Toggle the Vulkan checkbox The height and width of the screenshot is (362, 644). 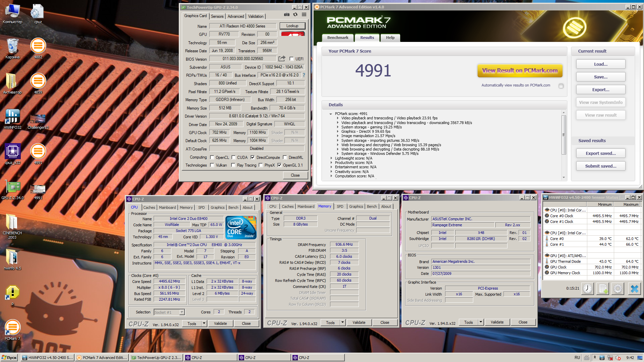coord(212,165)
